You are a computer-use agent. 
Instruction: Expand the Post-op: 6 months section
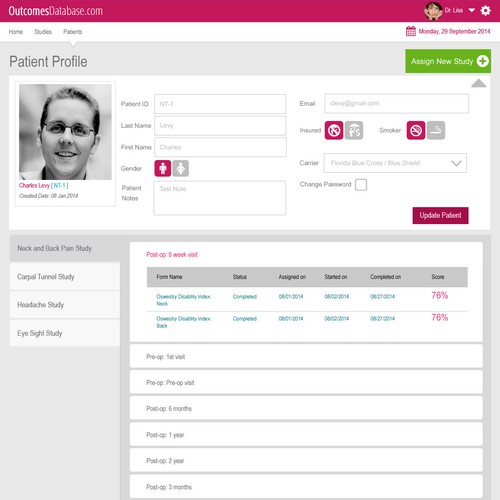(x=306, y=409)
